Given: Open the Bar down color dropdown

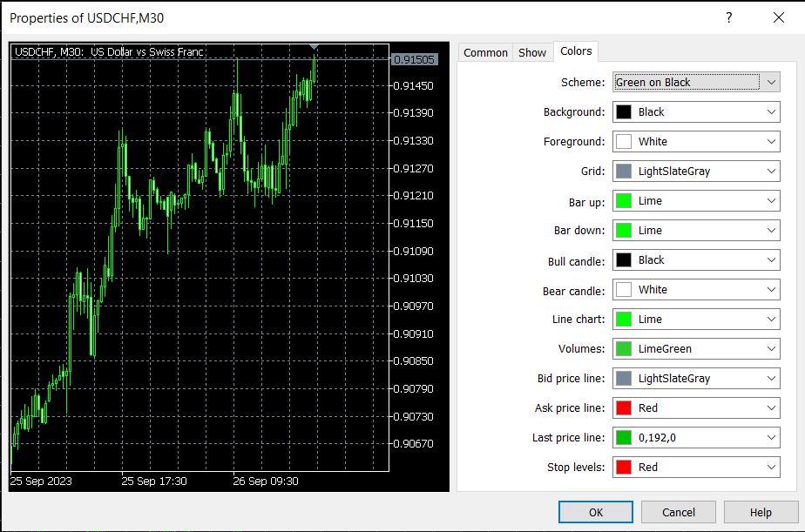Looking at the screenshot, I should click(696, 231).
